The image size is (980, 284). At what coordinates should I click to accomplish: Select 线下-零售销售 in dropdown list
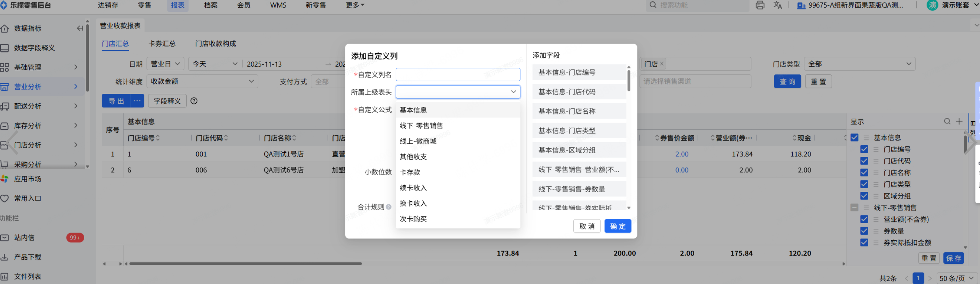pyautogui.click(x=458, y=126)
